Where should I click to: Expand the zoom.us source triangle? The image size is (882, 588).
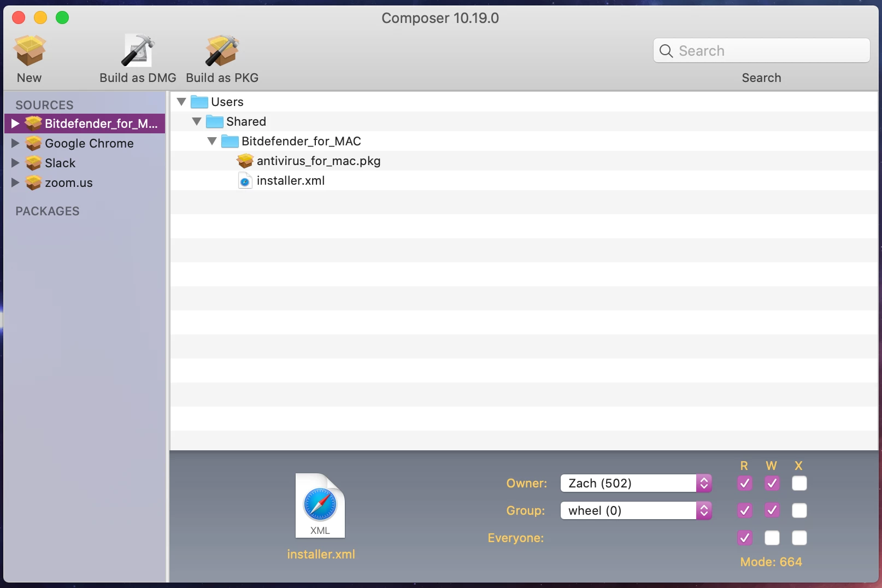[15, 183]
